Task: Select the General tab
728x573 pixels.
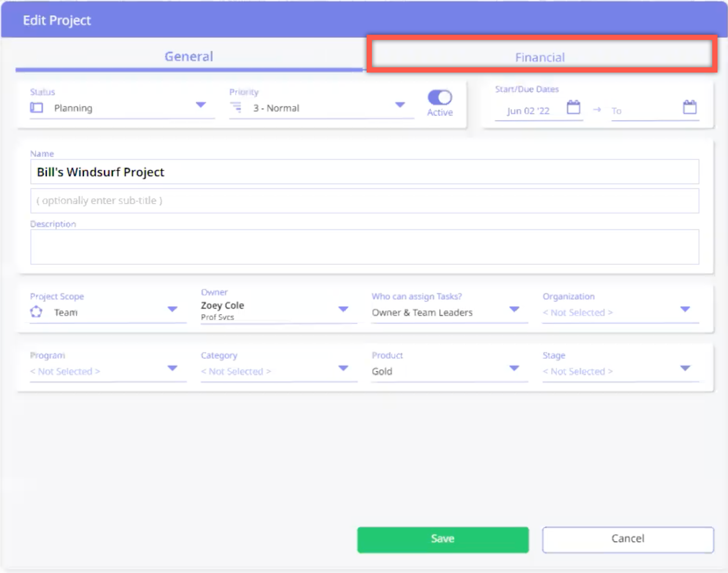Action: (x=189, y=56)
